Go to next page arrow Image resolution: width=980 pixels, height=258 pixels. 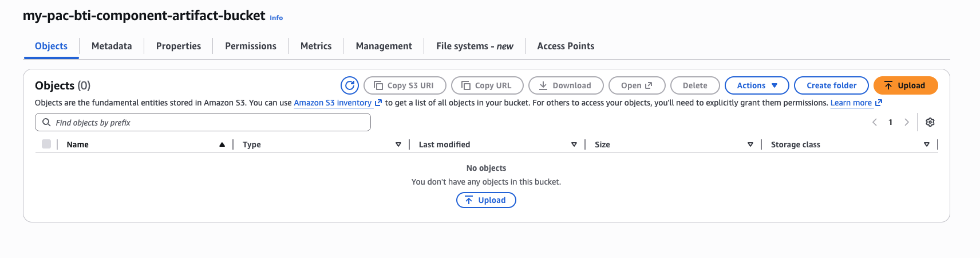pyautogui.click(x=907, y=122)
